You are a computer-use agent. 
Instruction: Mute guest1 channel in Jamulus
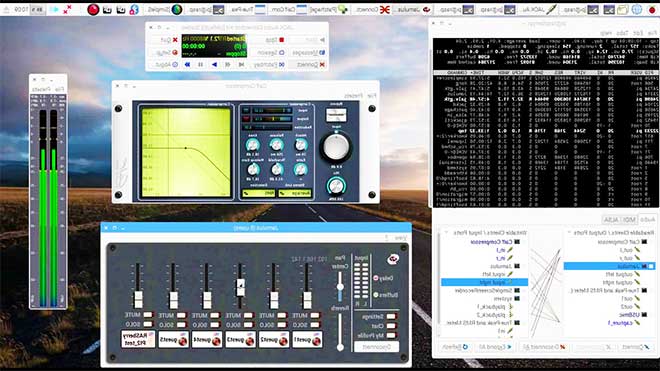click(315, 315)
